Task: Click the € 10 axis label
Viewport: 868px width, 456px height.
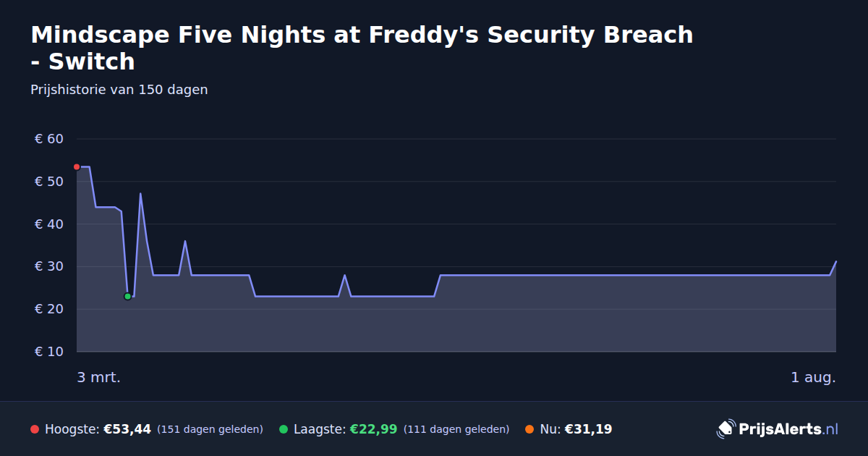Action: [49, 352]
